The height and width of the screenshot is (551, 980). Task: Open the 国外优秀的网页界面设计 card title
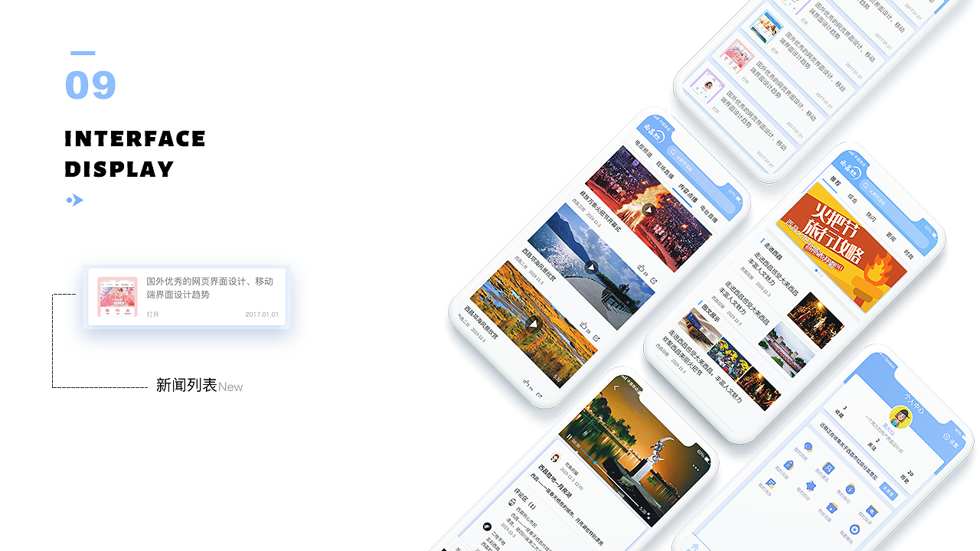(x=210, y=288)
